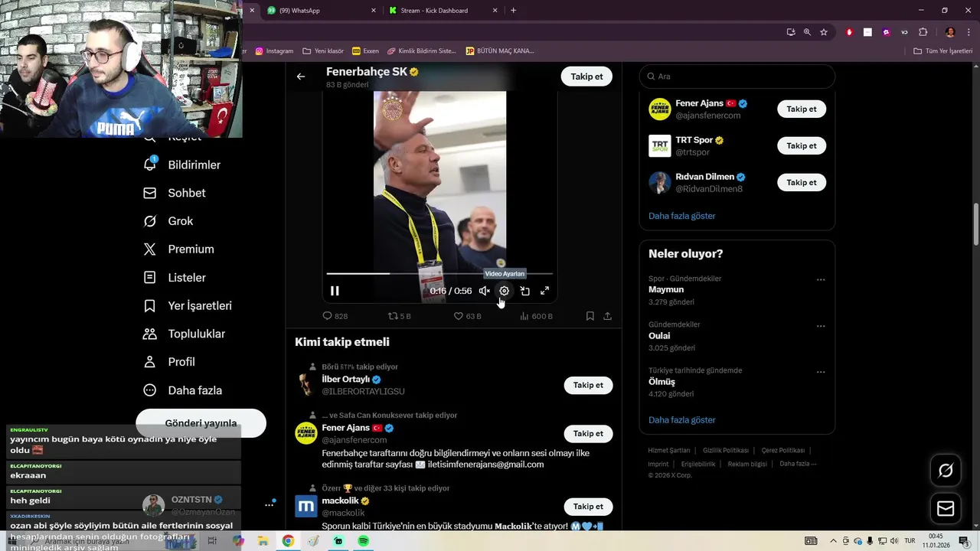Screen dimensions: 980x551
Task: Open Chrome extensions puzzle icon
Action: coord(923,32)
